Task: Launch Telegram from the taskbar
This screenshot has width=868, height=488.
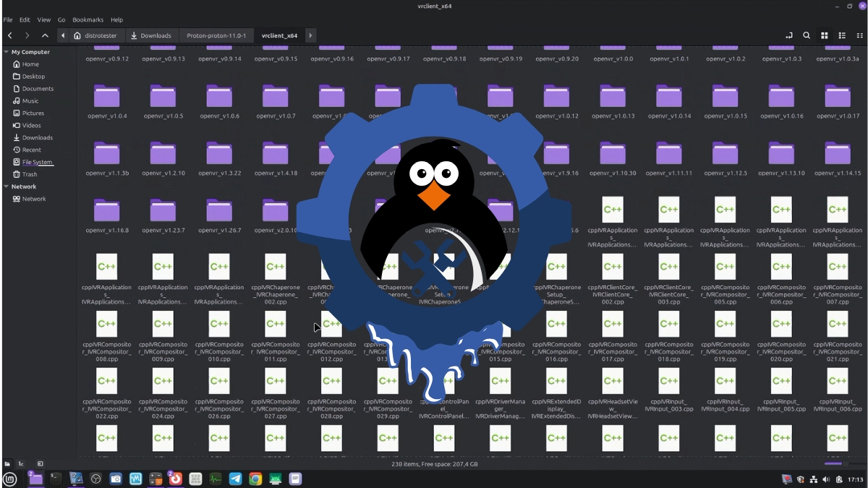Action: point(235,479)
